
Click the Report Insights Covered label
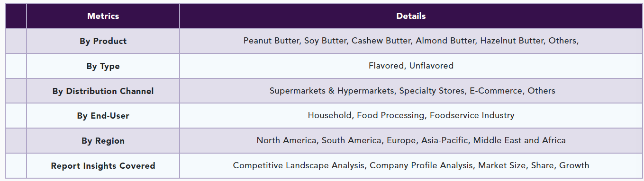point(103,166)
